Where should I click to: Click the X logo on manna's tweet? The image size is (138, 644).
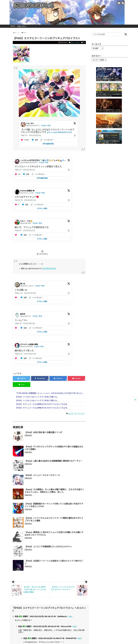coord(69,191)
